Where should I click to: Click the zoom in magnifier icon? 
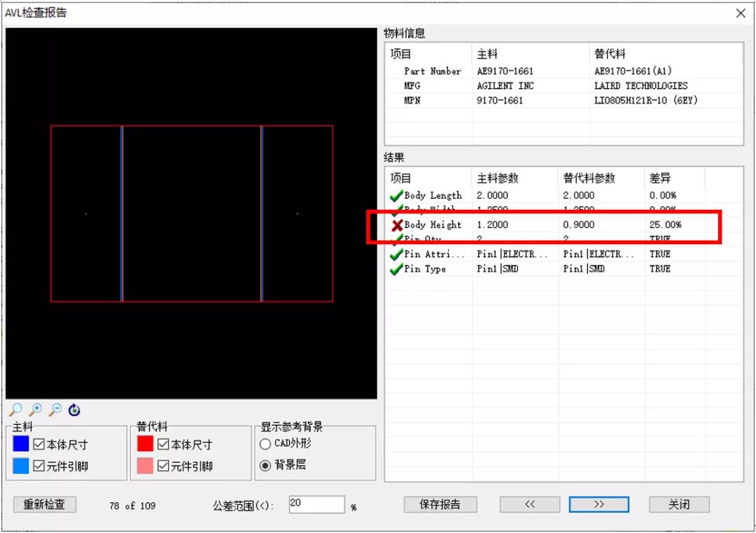(x=35, y=410)
